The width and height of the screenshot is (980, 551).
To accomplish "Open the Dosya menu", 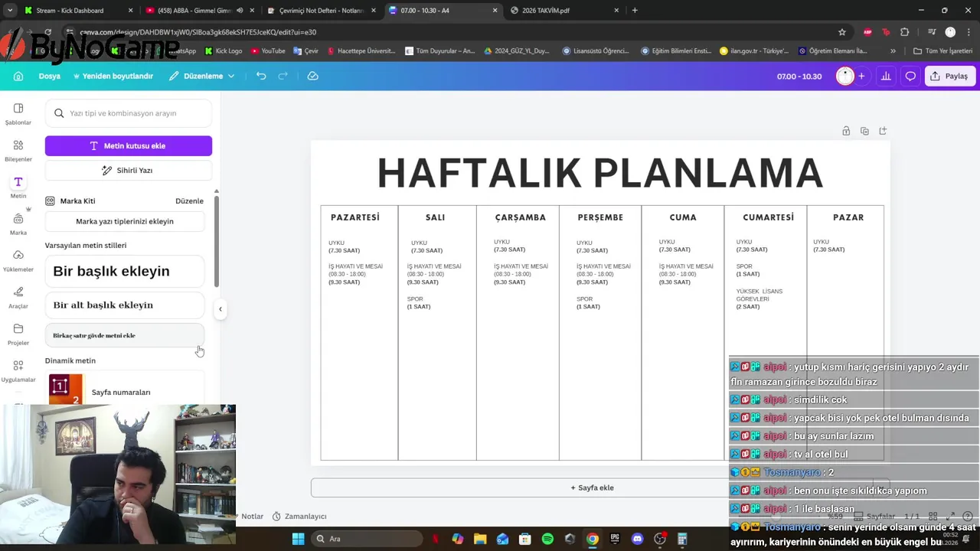I will pyautogui.click(x=49, y=76).
